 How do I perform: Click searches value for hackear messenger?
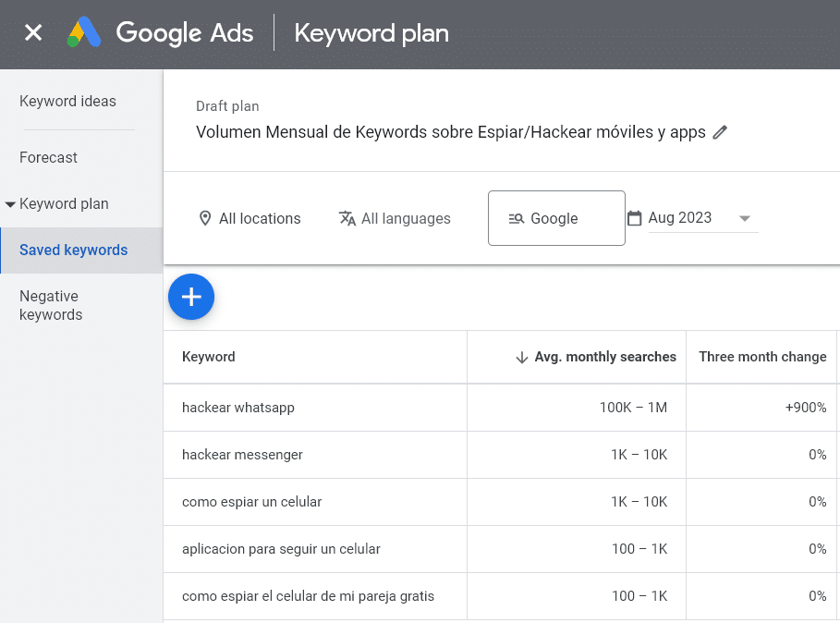coord(639,455)
